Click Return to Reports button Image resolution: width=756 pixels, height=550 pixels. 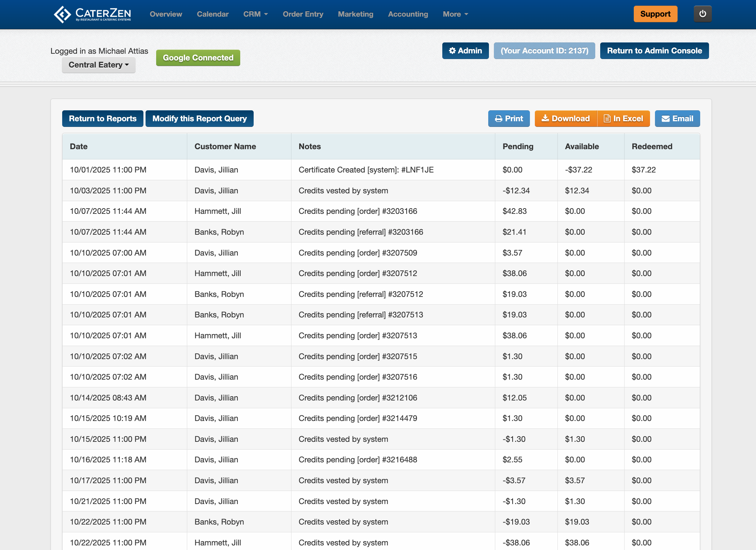[x=102, y=119]
